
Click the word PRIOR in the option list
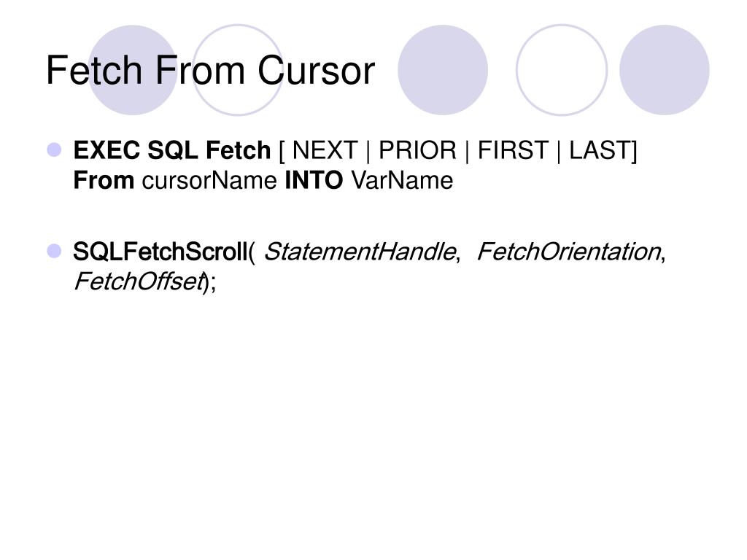(x=417, y=150)
